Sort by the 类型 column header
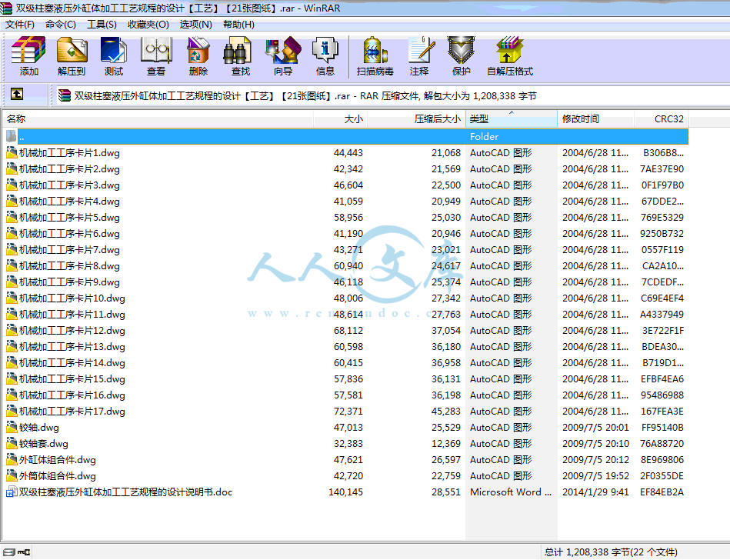The image size is (730, 560). click(x=512, y=118)
